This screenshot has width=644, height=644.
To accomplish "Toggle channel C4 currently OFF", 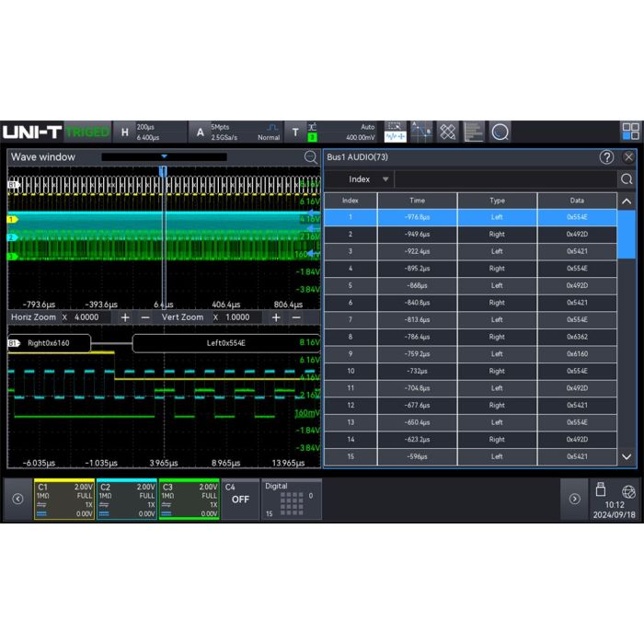I will [240, 499].
